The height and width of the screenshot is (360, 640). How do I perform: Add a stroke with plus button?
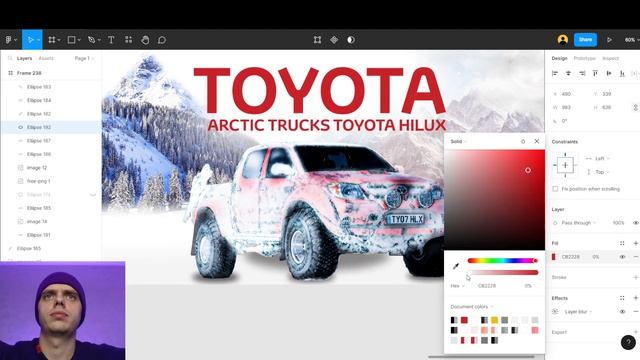pos(636,277)
